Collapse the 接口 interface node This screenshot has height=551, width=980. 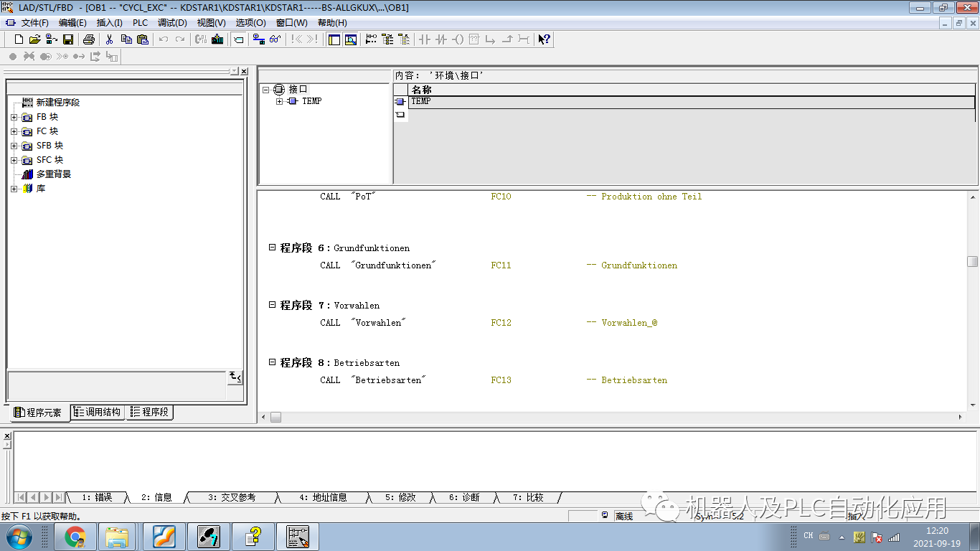pyautogui.click(x=266, y=90)
